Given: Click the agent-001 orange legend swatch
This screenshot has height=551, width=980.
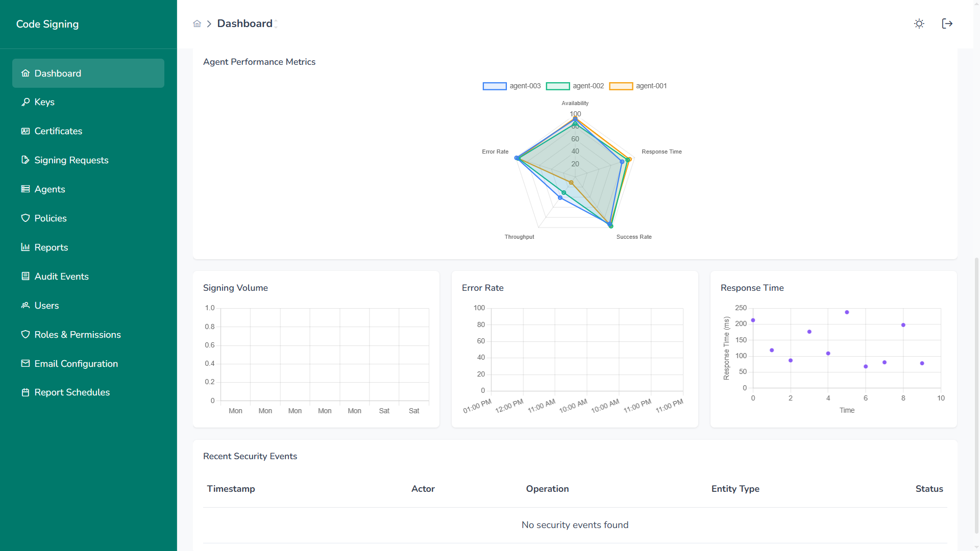Looking at the screenshot, I should (x=622, y=86).
